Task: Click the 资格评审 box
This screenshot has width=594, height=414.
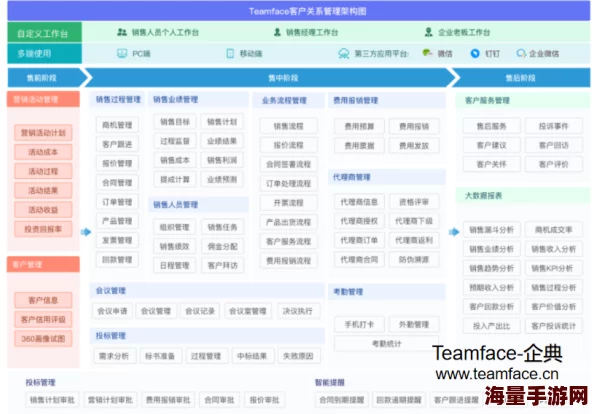Action: point(414,202)
